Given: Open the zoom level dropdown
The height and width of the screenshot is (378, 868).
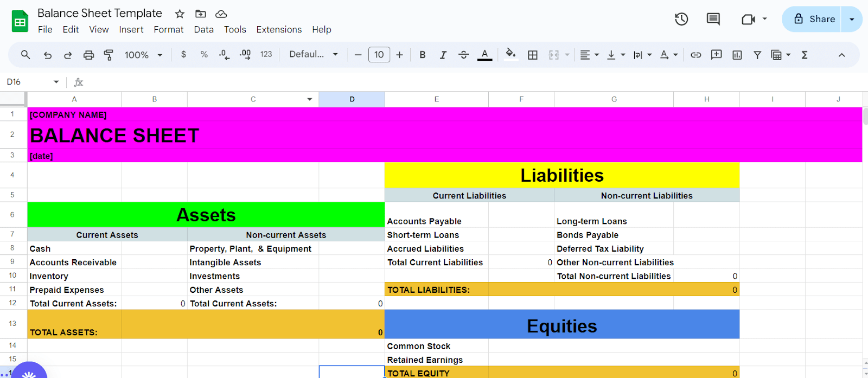Looking at the screenshot, I should (x=143, y=55).
